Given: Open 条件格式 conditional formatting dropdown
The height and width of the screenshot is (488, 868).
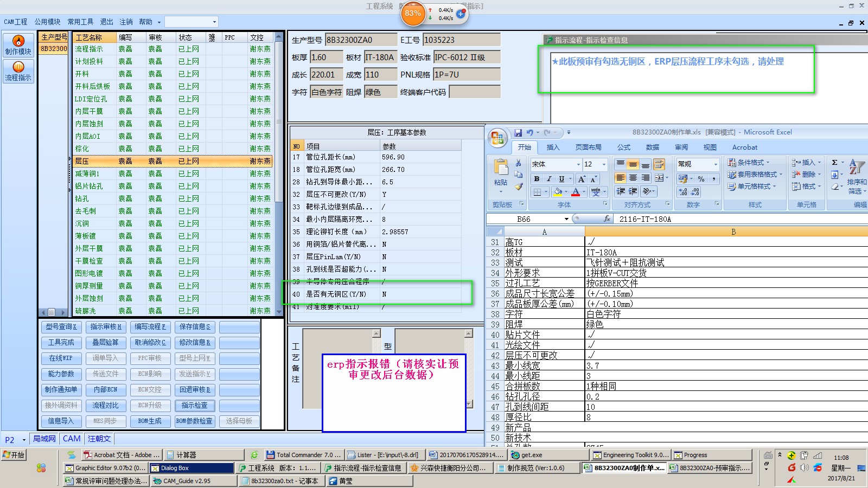Looking at the screenshot, I should 748,162.
